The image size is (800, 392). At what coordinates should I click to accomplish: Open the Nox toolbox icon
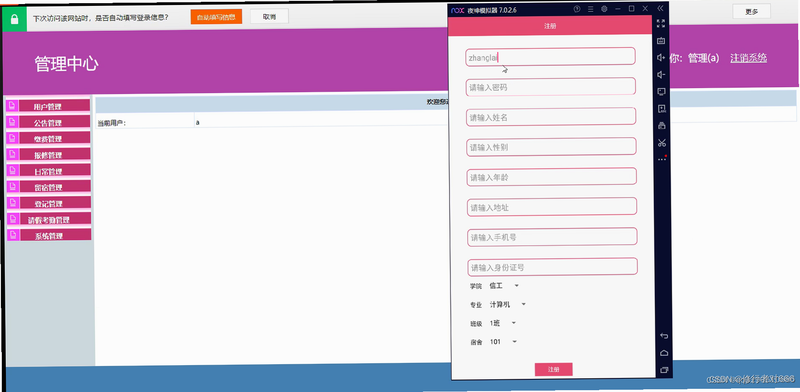click(662, 125)
